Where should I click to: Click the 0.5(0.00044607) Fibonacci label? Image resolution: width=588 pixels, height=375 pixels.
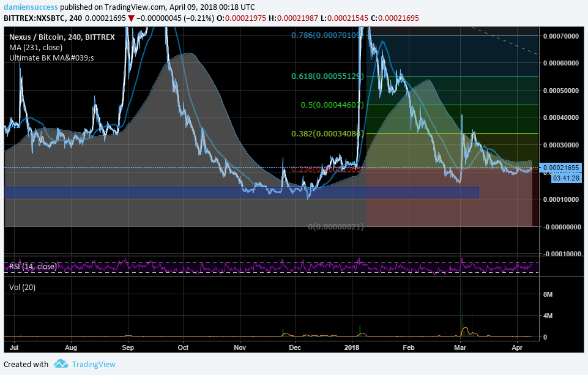332,105
